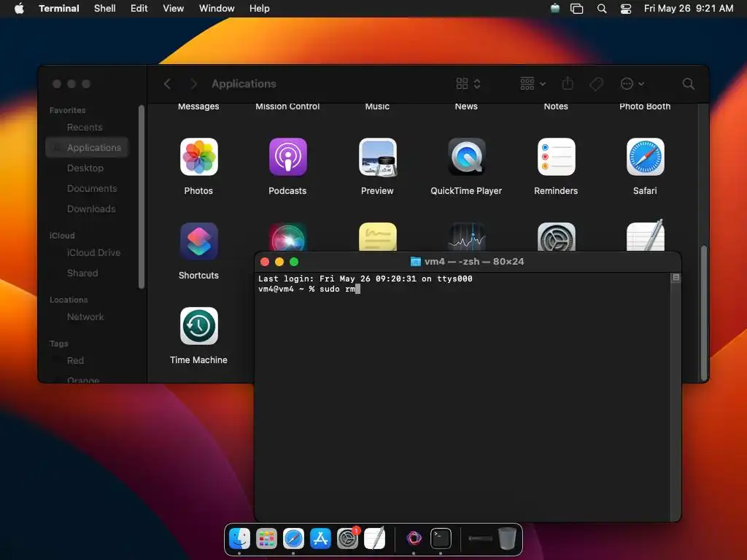This screenshot has height=560, width=747.
Task: Open the Group By dropdown in Finder
Action: click(x=533, y=84)
